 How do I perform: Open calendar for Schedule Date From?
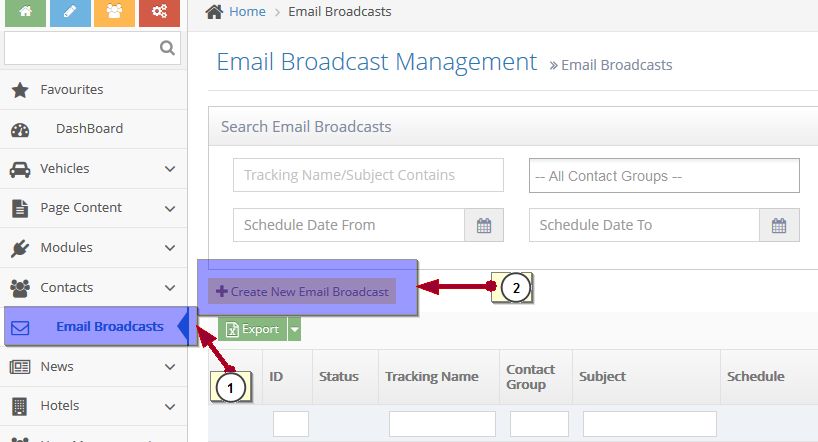tap(484, 225)
